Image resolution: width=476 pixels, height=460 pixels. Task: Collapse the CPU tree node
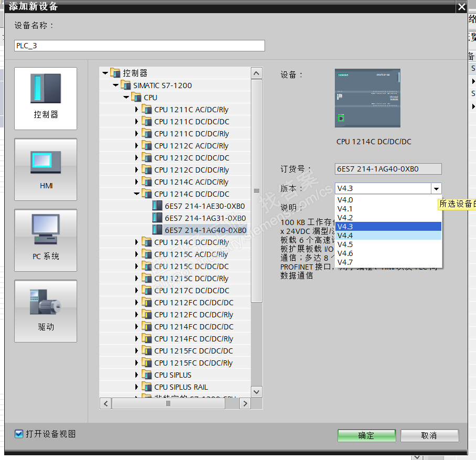tap(126, 97)
